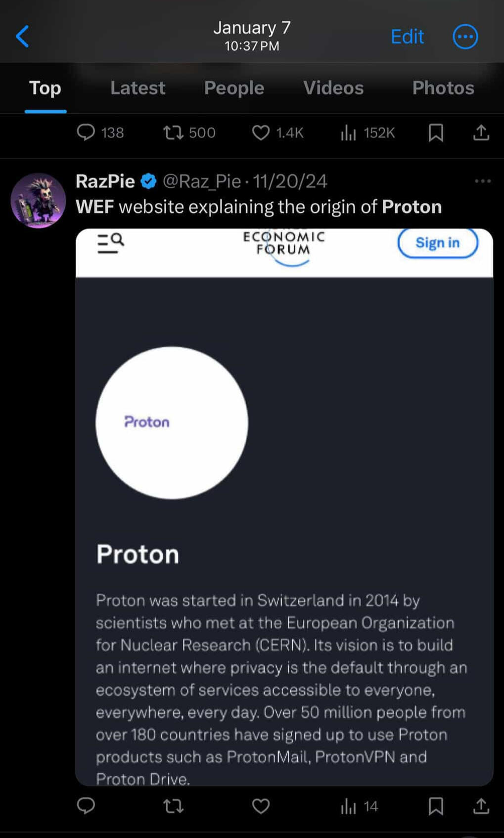Open the circled more options menu
This screenshot has width=504, height=838.
pyautogui.click(x=465, y=37)
